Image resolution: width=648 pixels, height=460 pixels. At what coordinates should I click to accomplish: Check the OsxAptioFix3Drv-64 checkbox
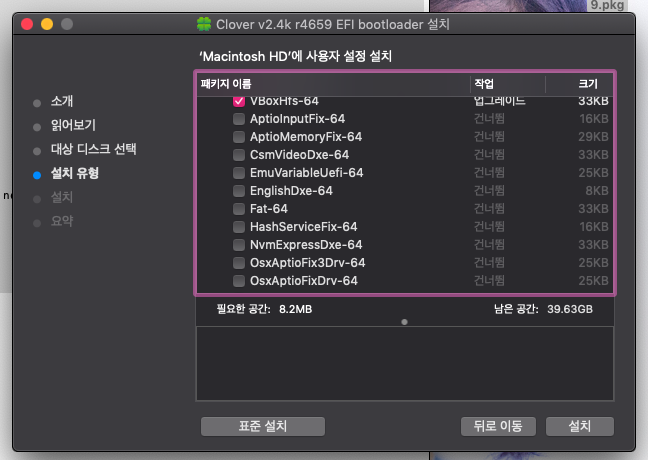tap(239, 263)
